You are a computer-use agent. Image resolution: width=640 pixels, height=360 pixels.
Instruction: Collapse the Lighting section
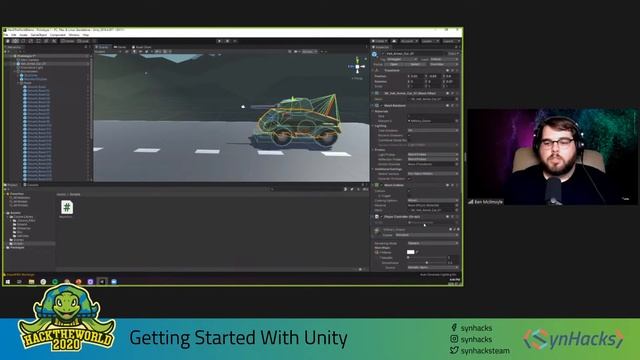tap(373, 126)
